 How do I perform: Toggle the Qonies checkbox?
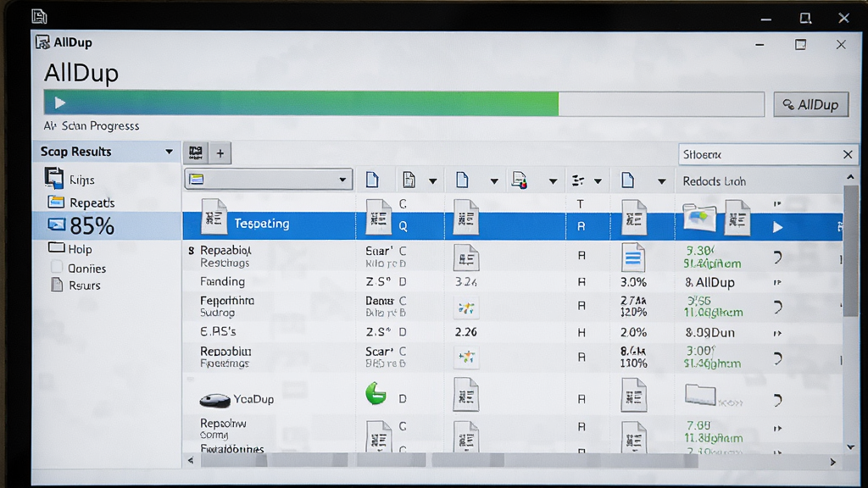point(57,267)
